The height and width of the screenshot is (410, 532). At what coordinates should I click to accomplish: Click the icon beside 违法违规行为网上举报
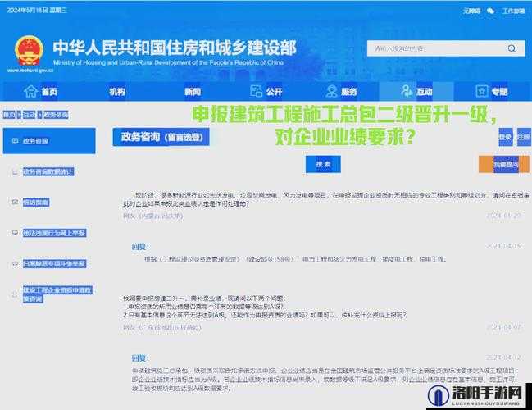click(15, 233)
